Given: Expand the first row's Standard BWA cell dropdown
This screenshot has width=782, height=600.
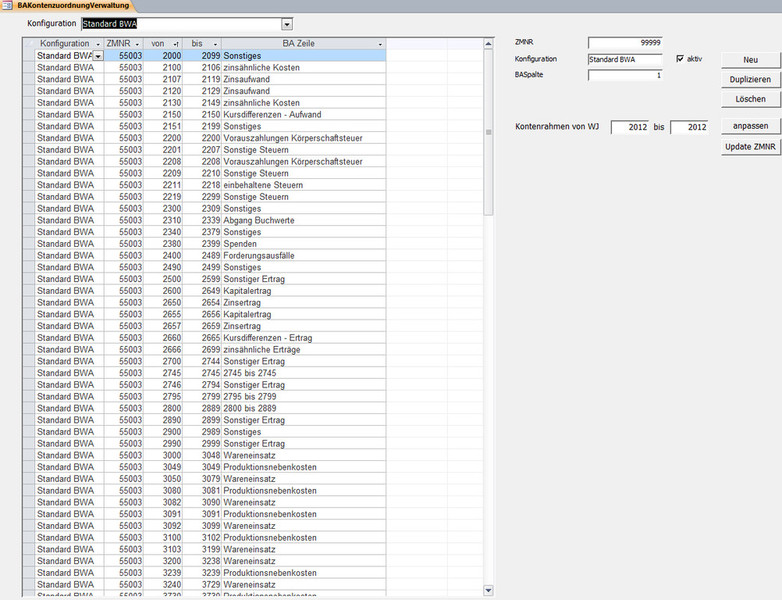Looking at the screenshot, I should [98, 56].
